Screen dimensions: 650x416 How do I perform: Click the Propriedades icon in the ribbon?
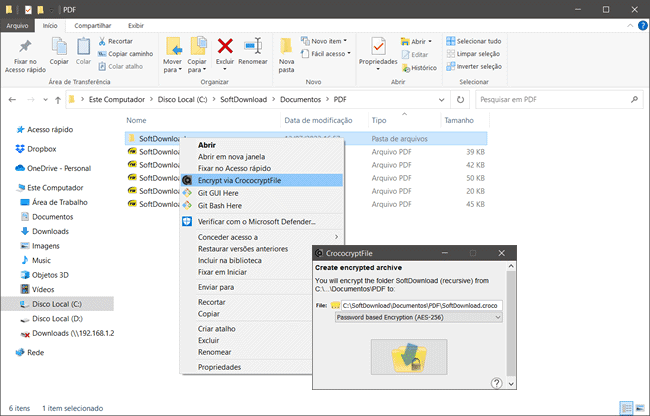(378, 48)
